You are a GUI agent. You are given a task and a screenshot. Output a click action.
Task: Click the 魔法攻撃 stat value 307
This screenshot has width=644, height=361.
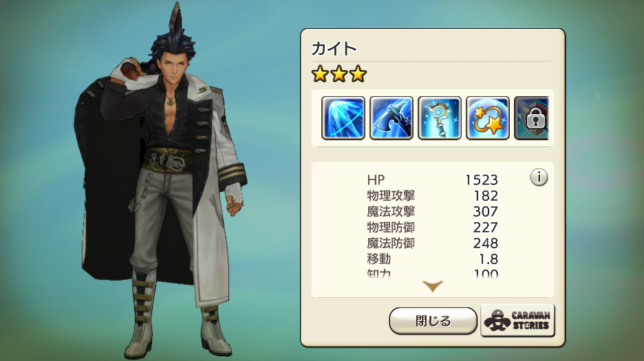tap(486, 212)
